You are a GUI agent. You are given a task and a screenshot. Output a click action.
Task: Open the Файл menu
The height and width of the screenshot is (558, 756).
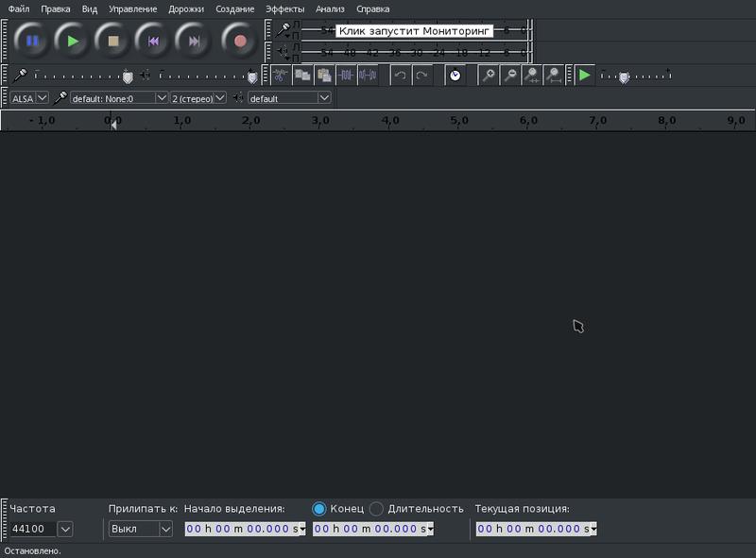pyautogui.click(x=19, y=9)
